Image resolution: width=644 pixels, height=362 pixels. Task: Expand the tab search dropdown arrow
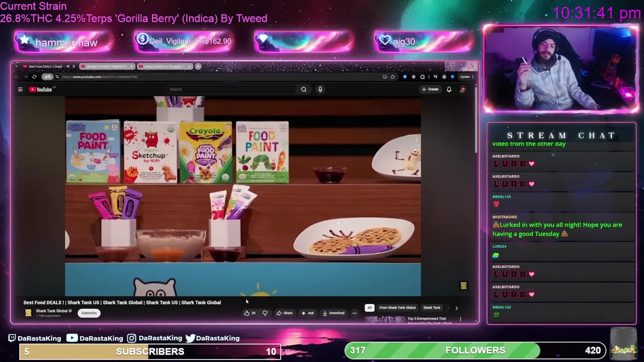click(x=17, y=66)
